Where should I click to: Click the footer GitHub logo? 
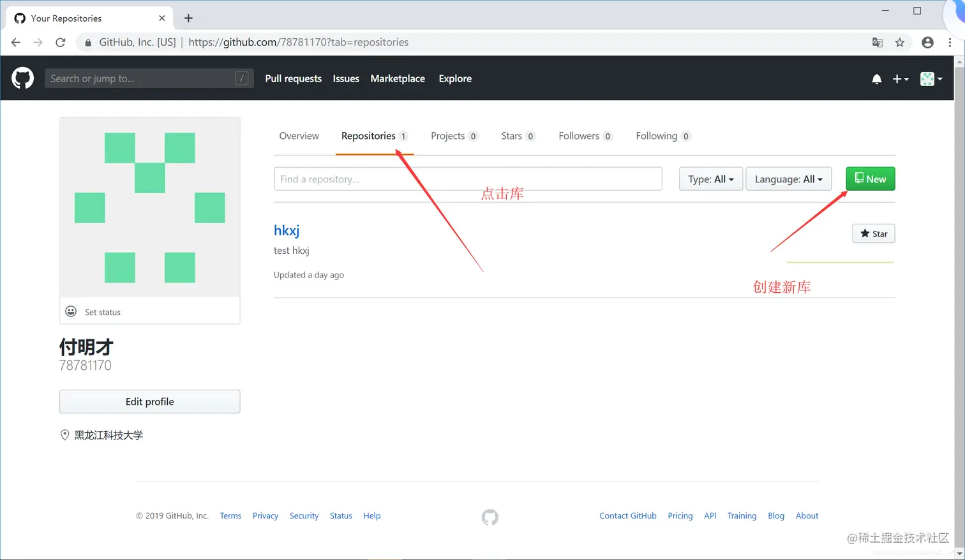pyautogui.click(x=490, y=517)
